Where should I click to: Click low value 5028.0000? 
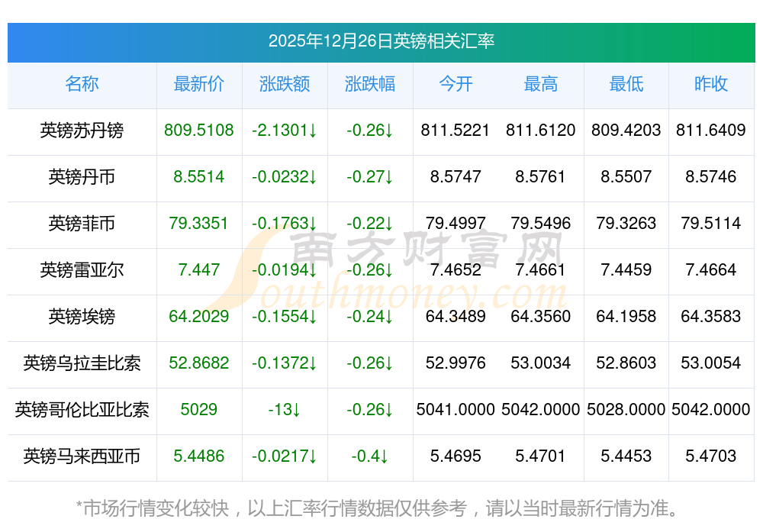click(x=626, y=409)
